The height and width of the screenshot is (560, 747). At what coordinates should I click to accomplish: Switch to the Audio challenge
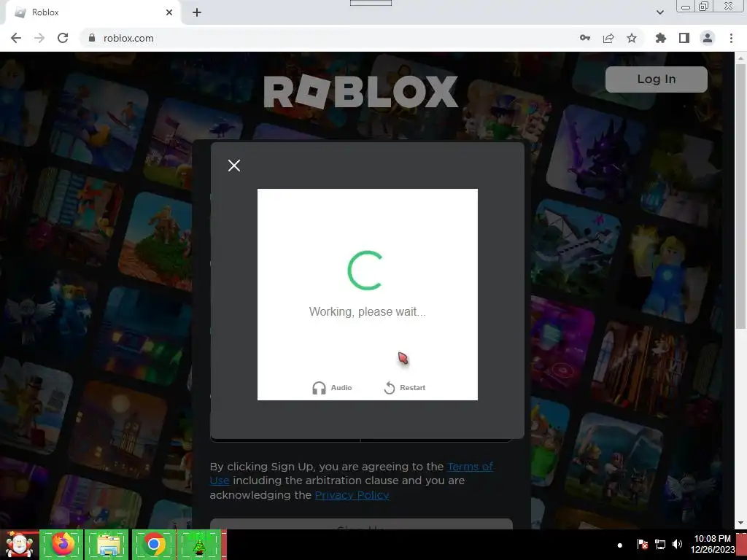(332, 388)
